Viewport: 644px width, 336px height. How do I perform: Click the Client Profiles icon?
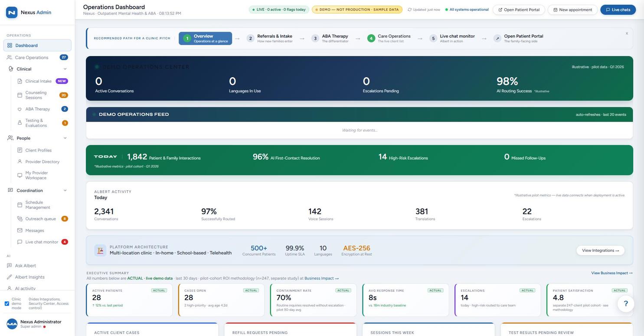20,150
